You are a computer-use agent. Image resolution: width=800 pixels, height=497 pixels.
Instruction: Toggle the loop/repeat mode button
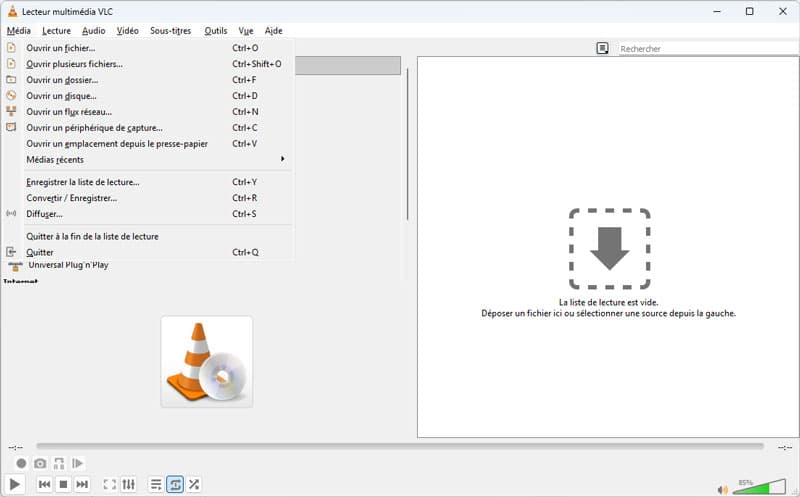175,485
